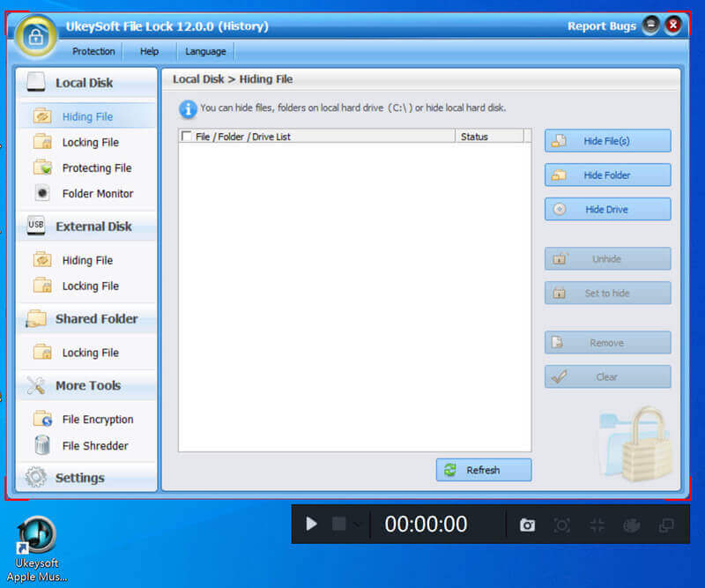Click the Refresh button
Image resolution: width=705 pixels, height=588 pixels.
click(484, 470)
